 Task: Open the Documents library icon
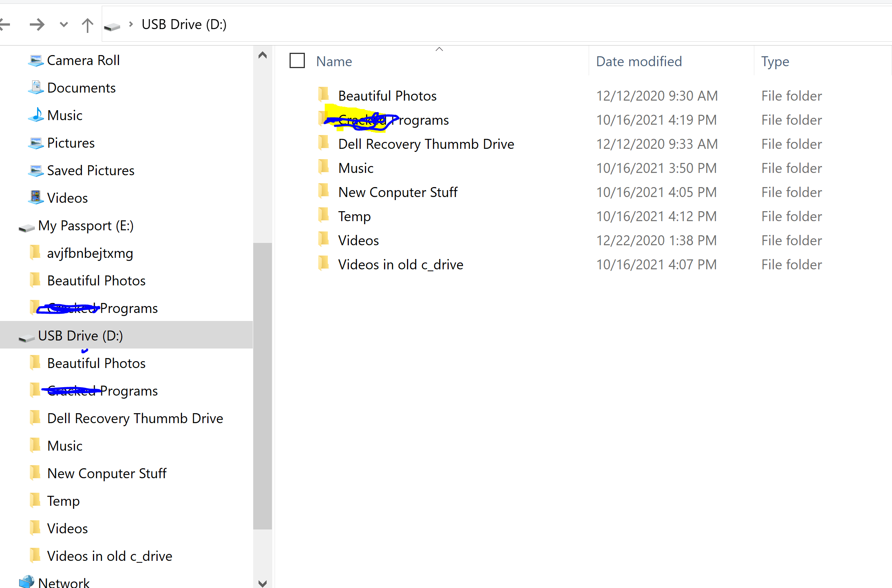pos(36,88)
